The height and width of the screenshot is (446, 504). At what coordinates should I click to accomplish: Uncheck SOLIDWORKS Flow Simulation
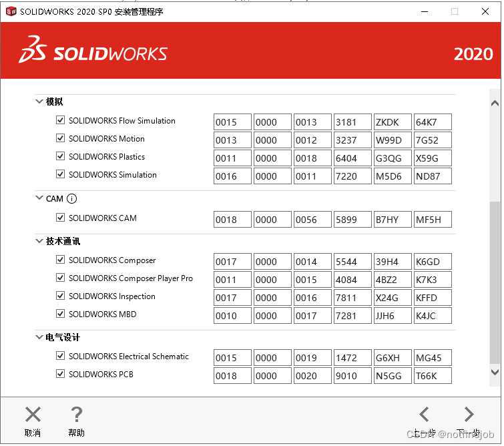[61, 121]
